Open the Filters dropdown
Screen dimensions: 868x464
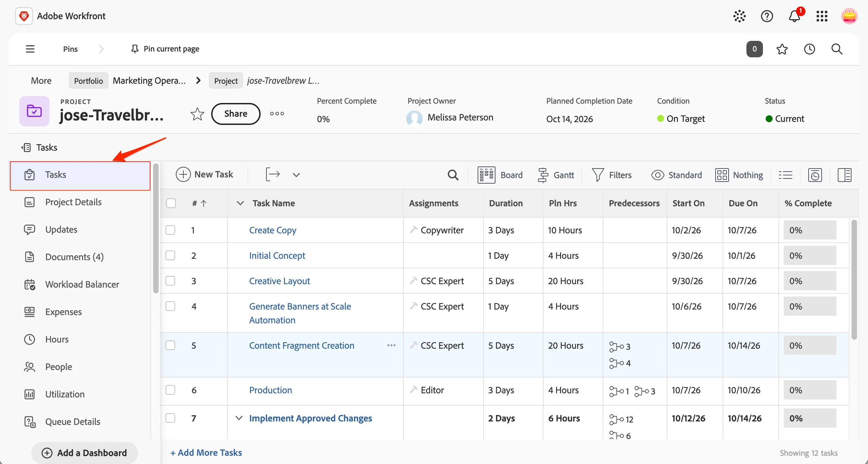tap(612, 175)
